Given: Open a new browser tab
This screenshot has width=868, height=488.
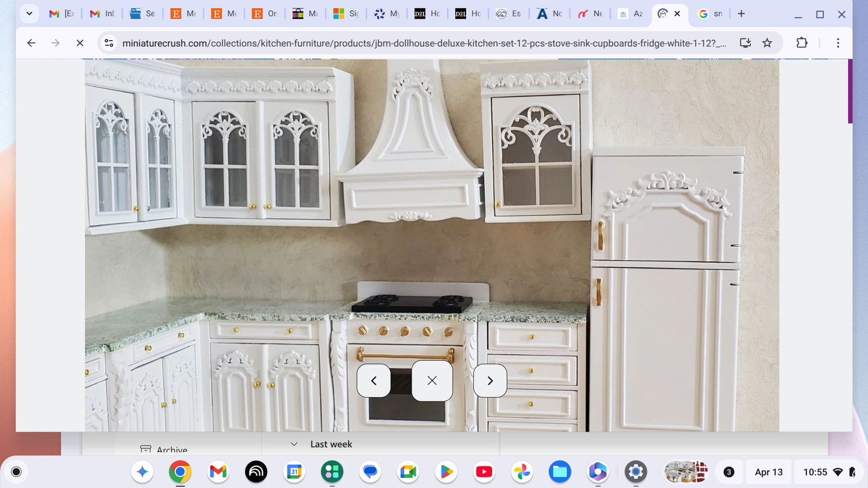Looking at the screenshot, I should coord(741,14).
